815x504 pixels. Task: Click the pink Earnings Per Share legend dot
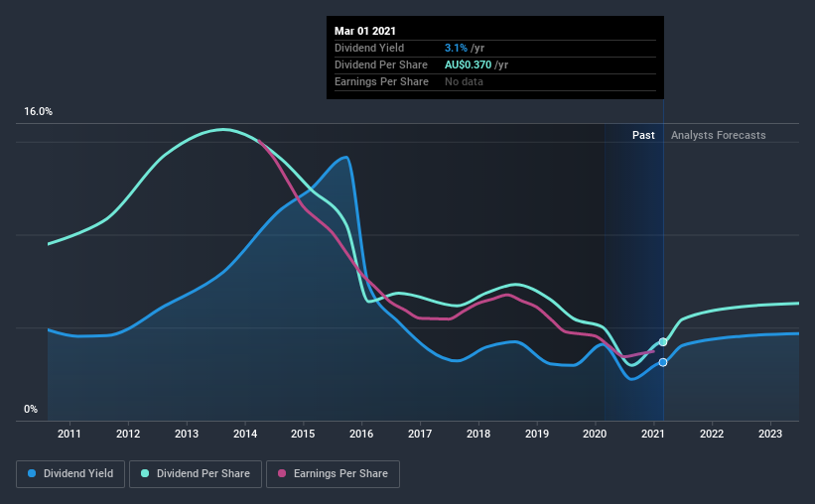(x=282, y=473)
